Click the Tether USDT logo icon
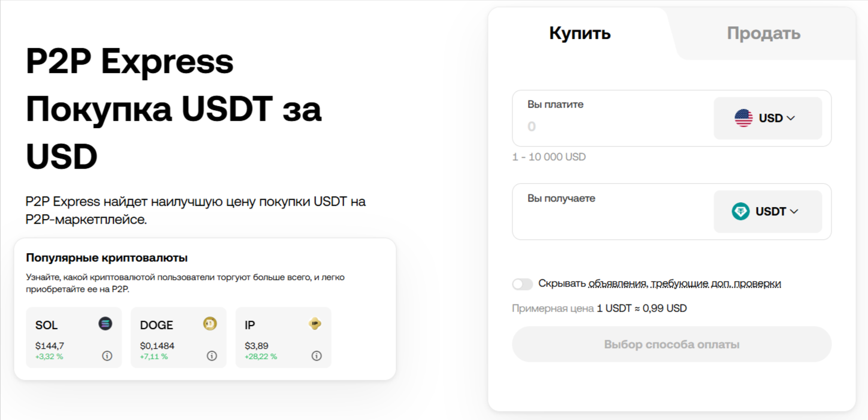 coord(740,211)
